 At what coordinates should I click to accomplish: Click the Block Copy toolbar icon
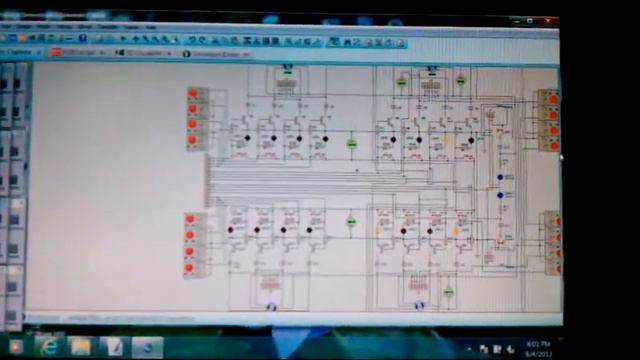(248, 41)
